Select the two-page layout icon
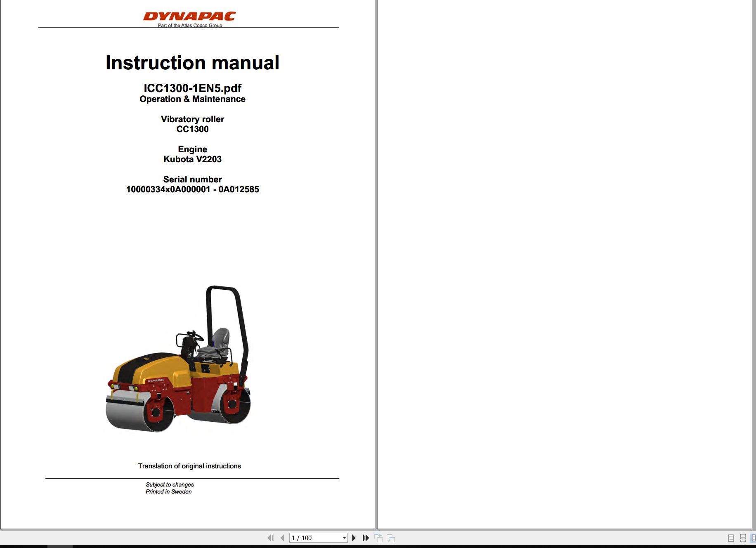Viewport: 756px width, 548px height. click(753, 538)
